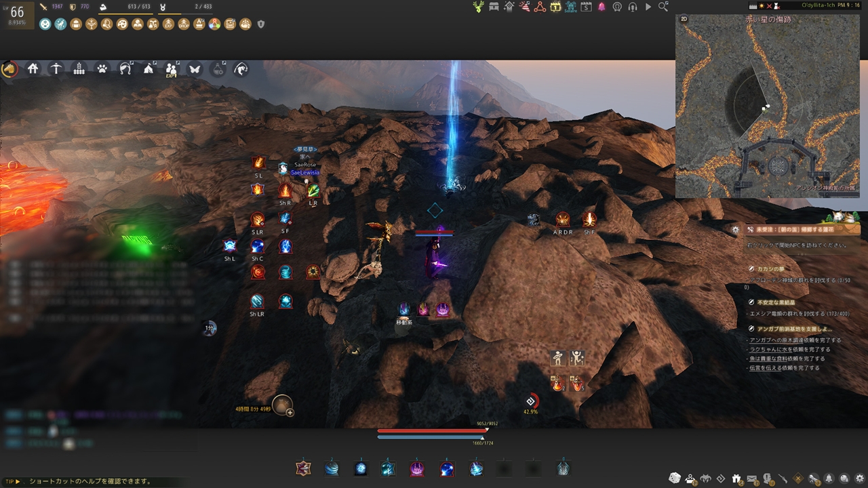This screenshot has height=488, width=868.
Task: Open the headset voice chat icon
Action: click(633, 7)
